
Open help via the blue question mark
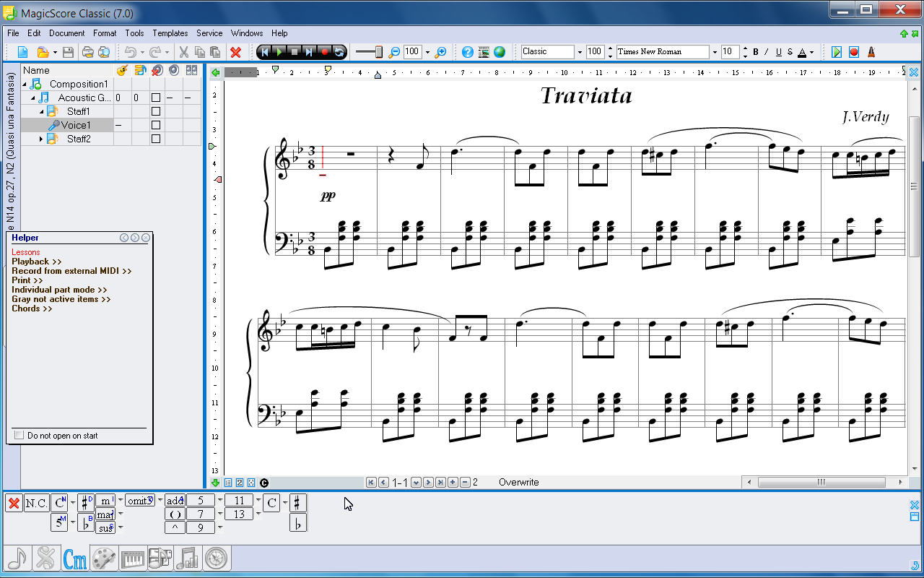coord(468,52)
